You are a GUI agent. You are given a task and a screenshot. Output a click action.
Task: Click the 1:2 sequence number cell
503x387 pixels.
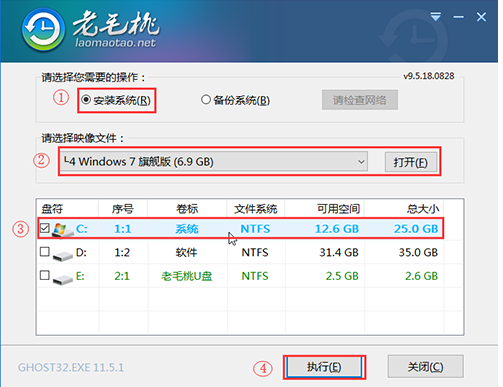tap(122, 252)
